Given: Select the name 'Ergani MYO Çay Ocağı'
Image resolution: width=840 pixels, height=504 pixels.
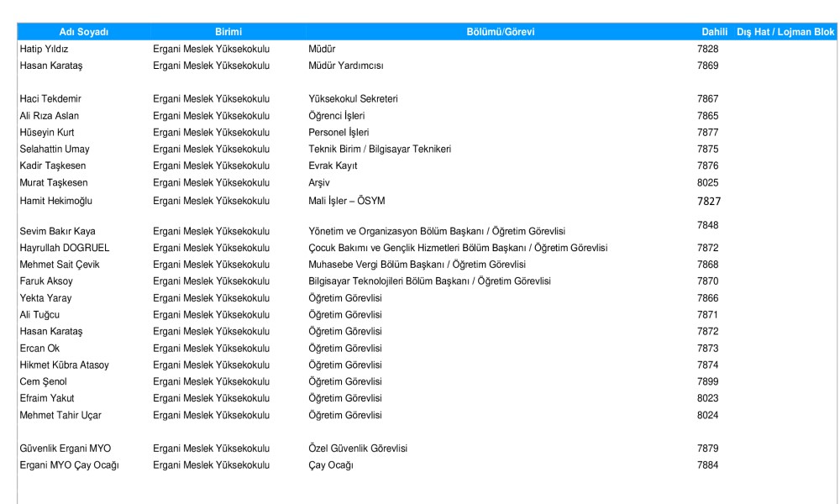Looking at the screenshot, I should pyautogui.click(x=69, y=465).
